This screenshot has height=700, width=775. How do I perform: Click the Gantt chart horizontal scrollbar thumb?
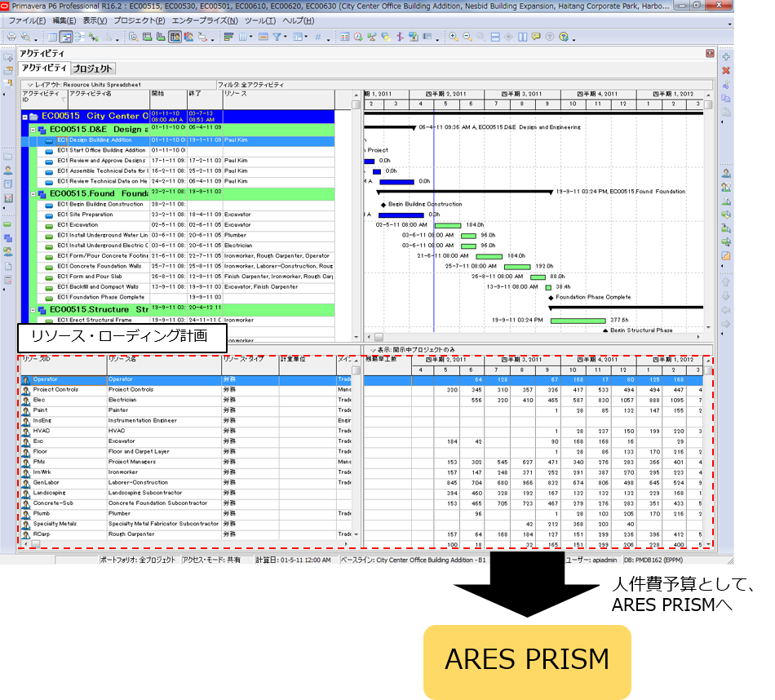coord(379,337)
